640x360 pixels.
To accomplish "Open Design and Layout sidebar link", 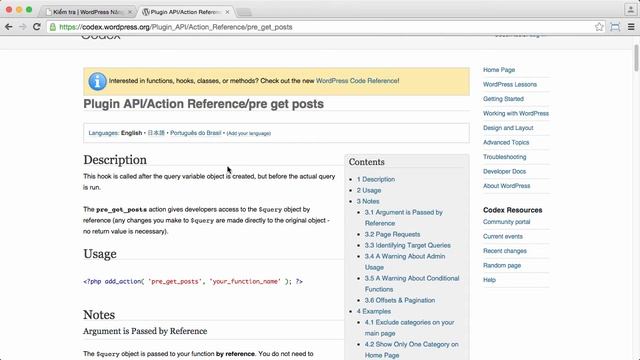I will [x=508, y=128].
